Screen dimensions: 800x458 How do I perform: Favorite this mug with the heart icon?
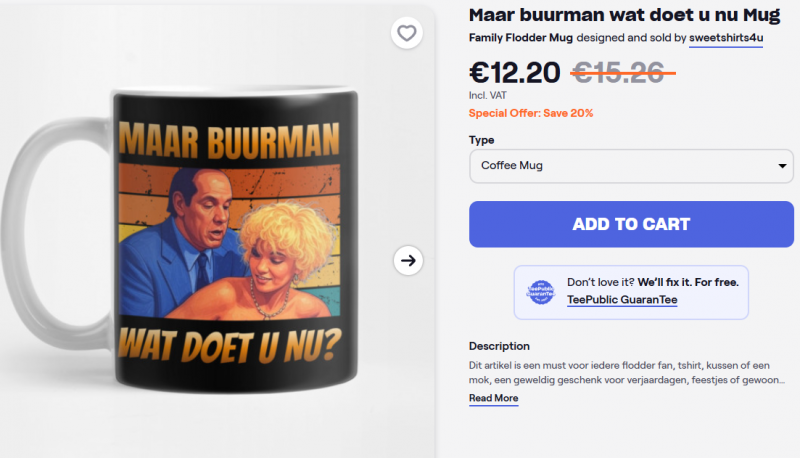pyautogui.click(x=406, y=33)
